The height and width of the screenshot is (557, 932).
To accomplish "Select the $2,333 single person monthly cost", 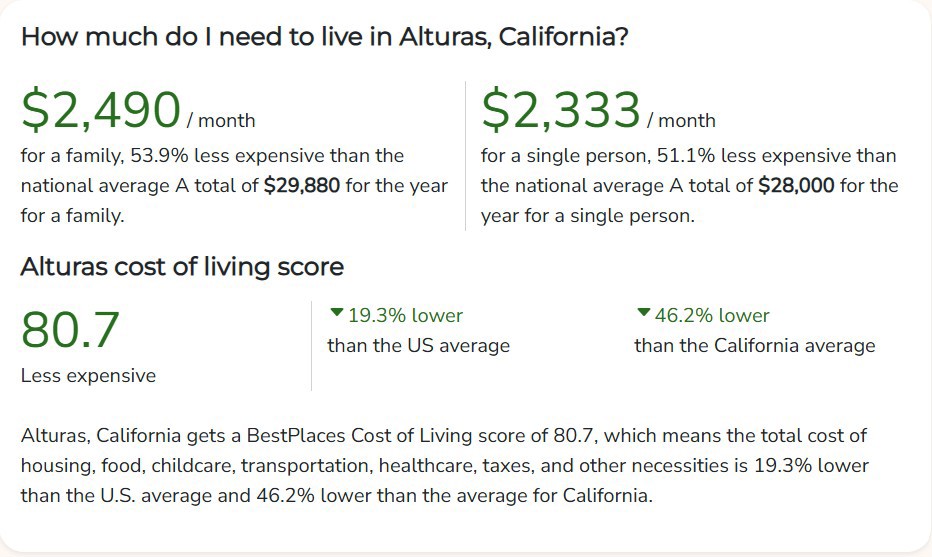I will coord(560,110).
